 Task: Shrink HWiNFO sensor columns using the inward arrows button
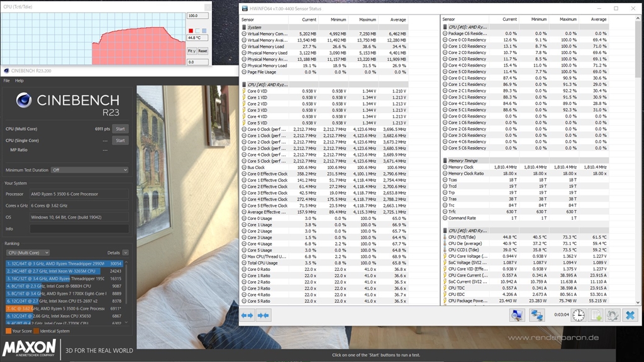pos(264,315)
